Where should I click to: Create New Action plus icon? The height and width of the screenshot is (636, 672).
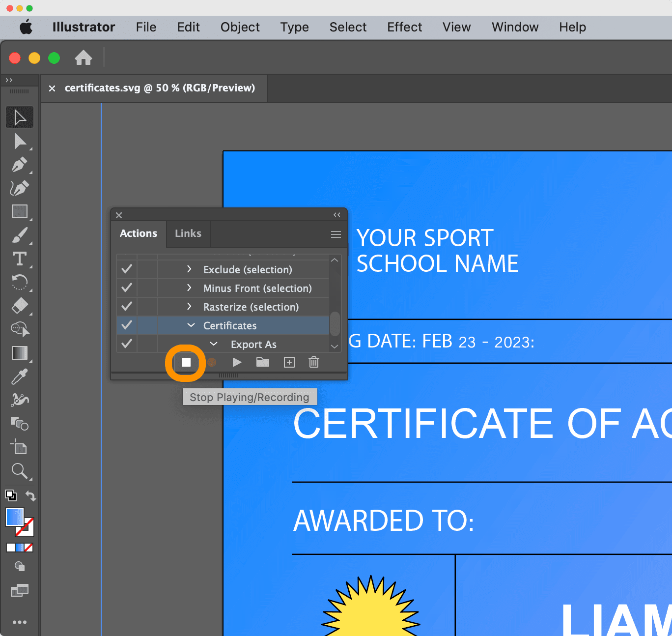[289, 362]
